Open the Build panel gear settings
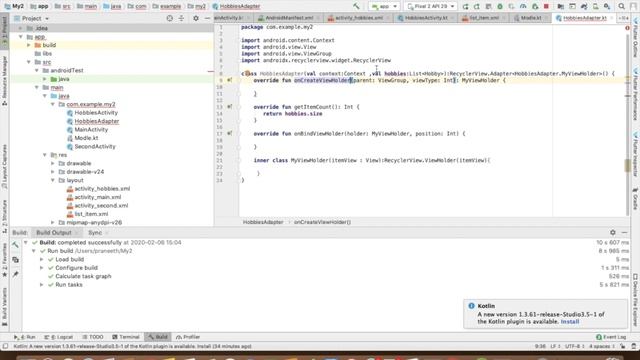 click(x=613, y=233)
